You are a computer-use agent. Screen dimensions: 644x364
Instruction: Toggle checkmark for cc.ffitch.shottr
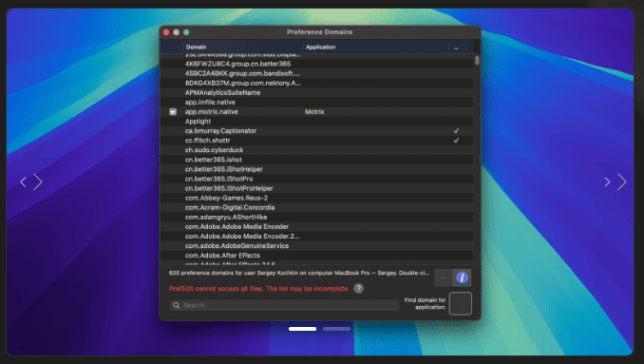tap(456, 140)
